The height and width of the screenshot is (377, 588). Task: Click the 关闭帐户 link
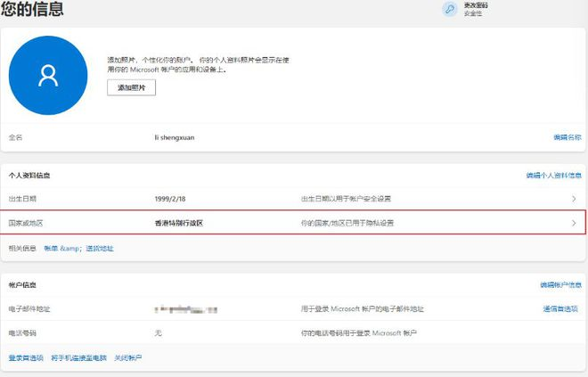[x=127, y=357]
